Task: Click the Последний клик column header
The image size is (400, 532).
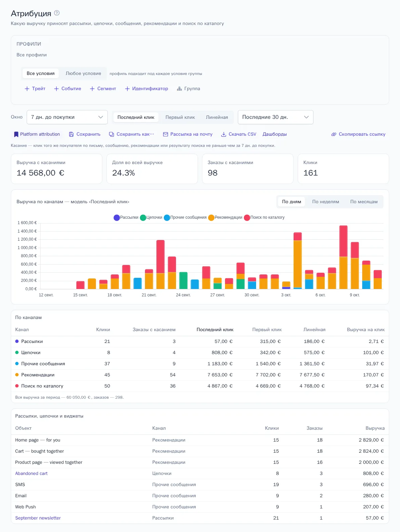Action: pos(215,330)
